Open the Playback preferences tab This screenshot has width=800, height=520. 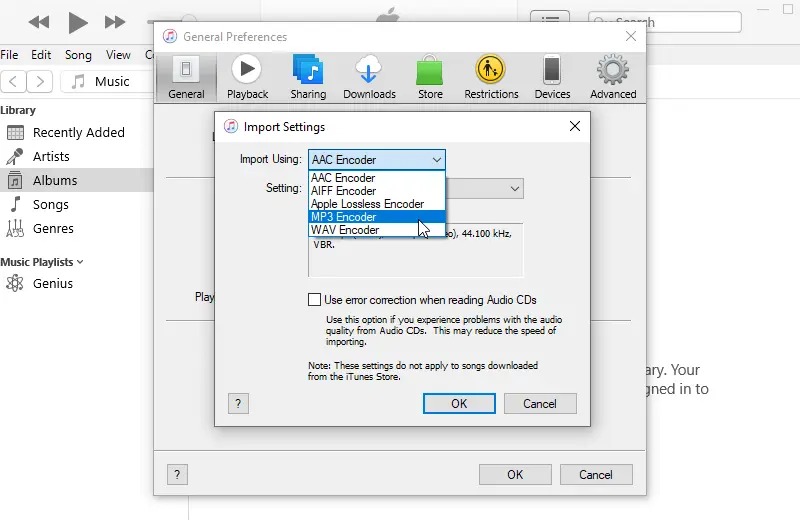pyautogui.click(x=247, y=78)
